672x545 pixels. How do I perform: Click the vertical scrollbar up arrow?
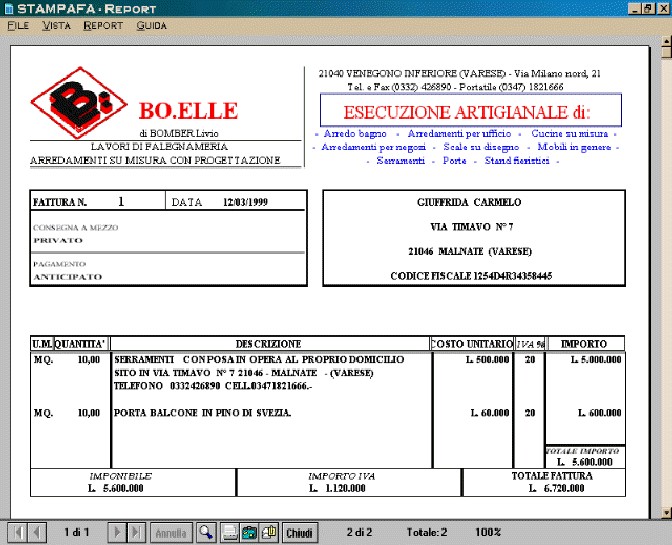click(665, 42)
